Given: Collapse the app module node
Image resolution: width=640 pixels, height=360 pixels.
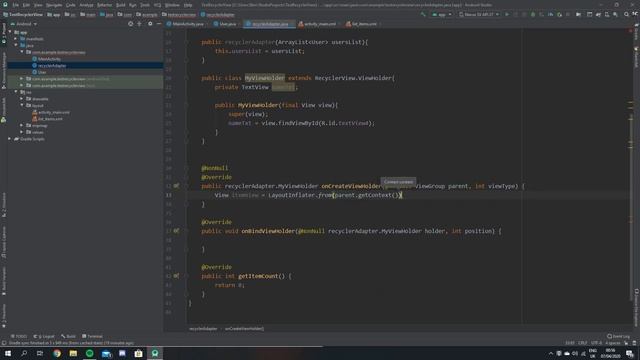Looking at the screenshot, I should click(10, 32).
